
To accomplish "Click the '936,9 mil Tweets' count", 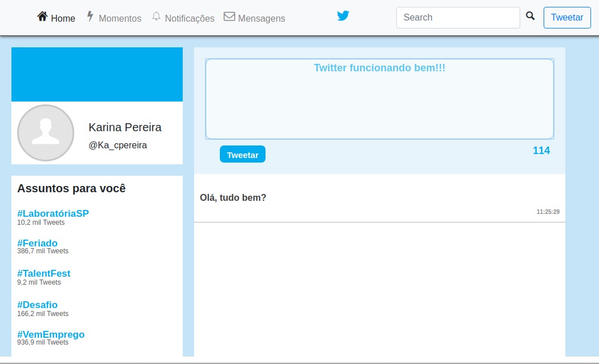I will 43,342.
